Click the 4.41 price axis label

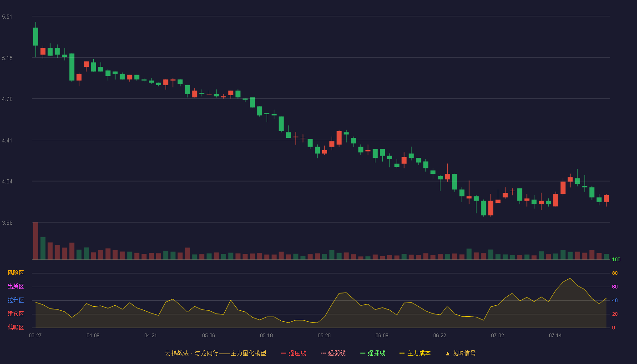pos(7,141)
